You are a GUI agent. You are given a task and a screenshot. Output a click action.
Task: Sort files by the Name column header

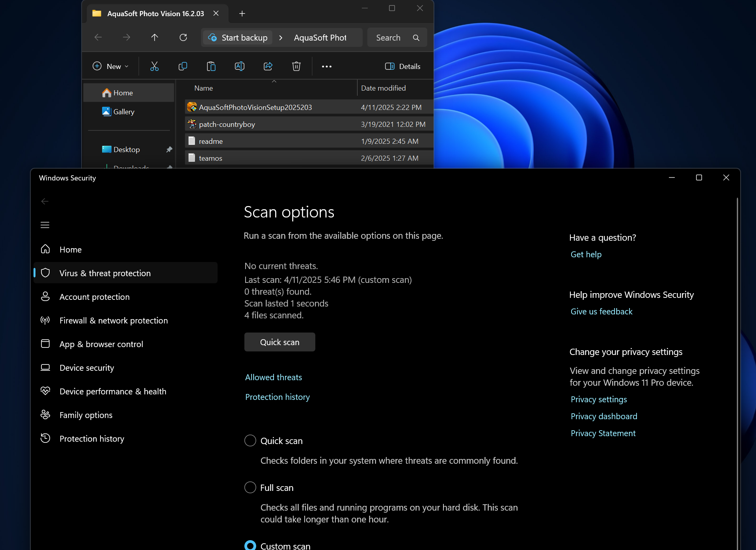pyautogui.click(x=203, y=88)
